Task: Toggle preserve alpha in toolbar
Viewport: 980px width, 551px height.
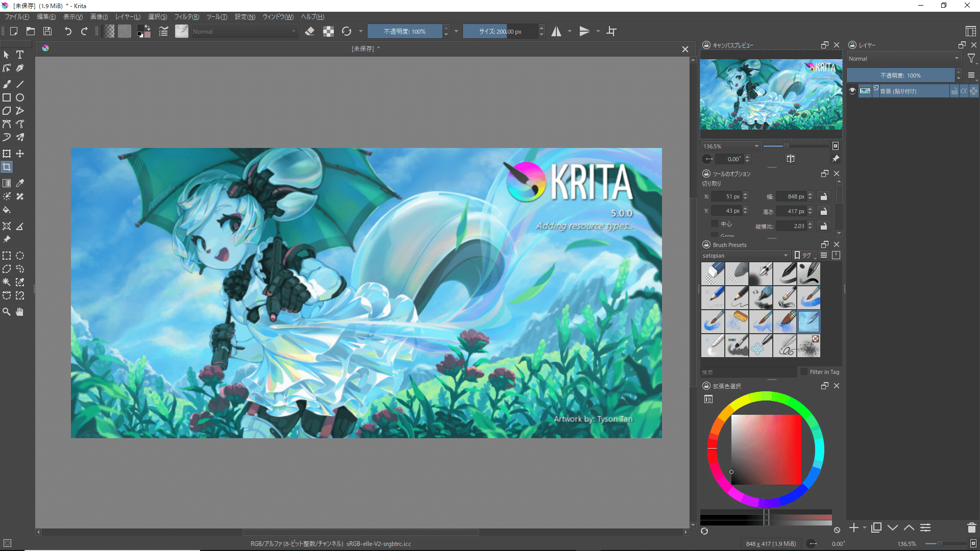Action: (x=328, y=31)
